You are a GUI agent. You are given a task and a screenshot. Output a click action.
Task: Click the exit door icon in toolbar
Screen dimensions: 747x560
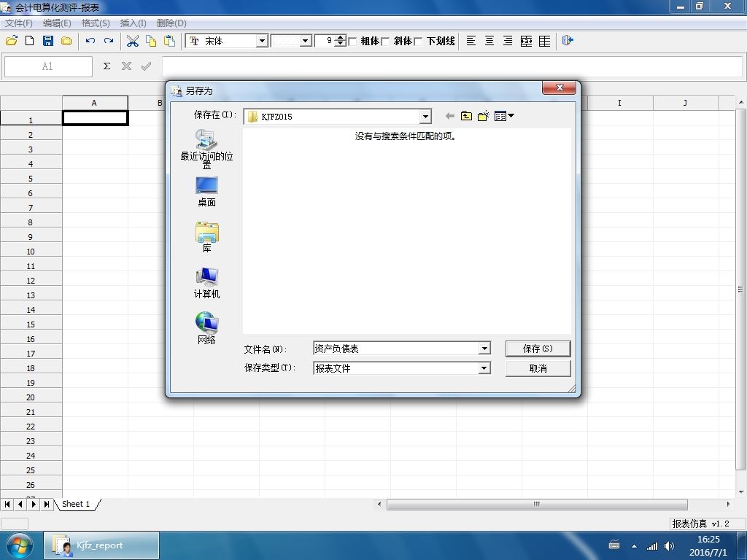[x=568, y=41]
